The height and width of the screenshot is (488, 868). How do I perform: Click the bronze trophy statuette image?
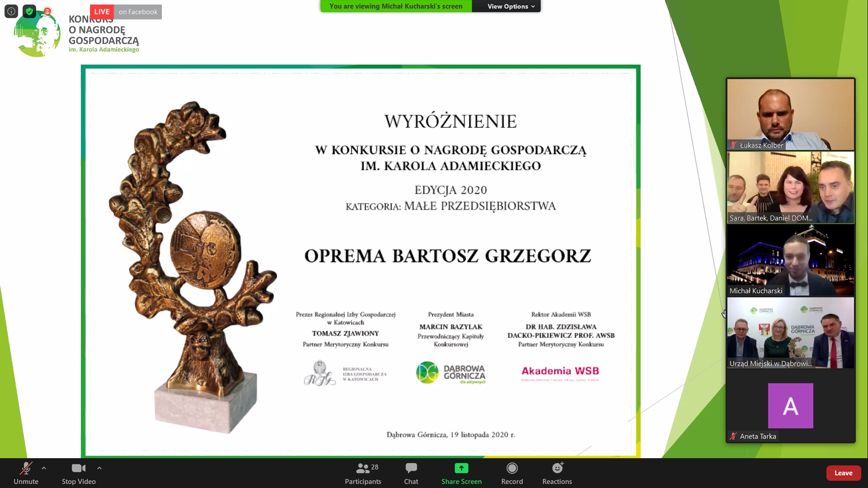point(193,267)
